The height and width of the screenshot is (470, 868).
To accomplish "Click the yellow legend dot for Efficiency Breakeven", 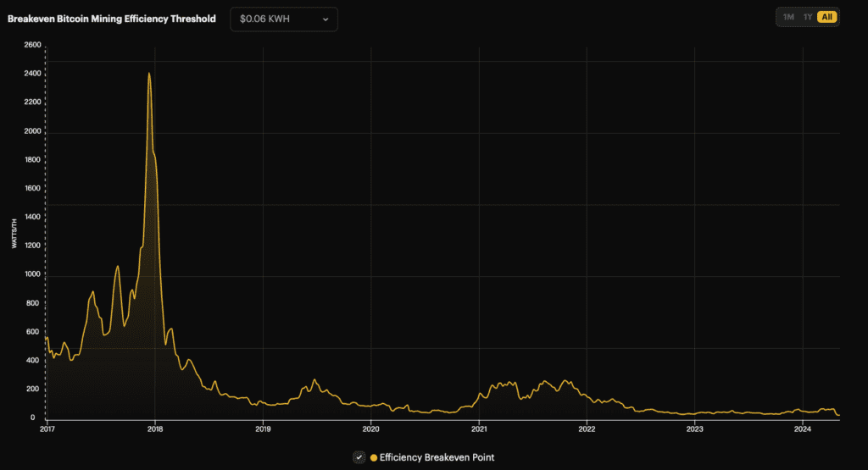I will 374,457.
